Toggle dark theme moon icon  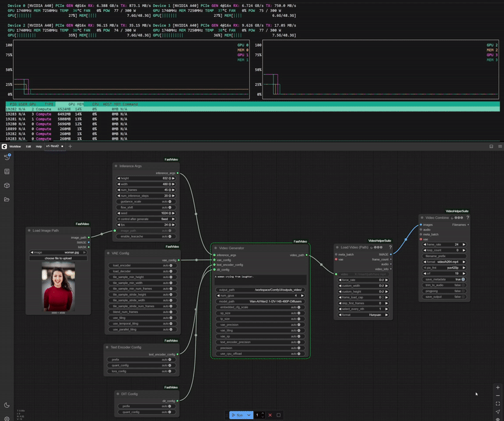(7, 405)
